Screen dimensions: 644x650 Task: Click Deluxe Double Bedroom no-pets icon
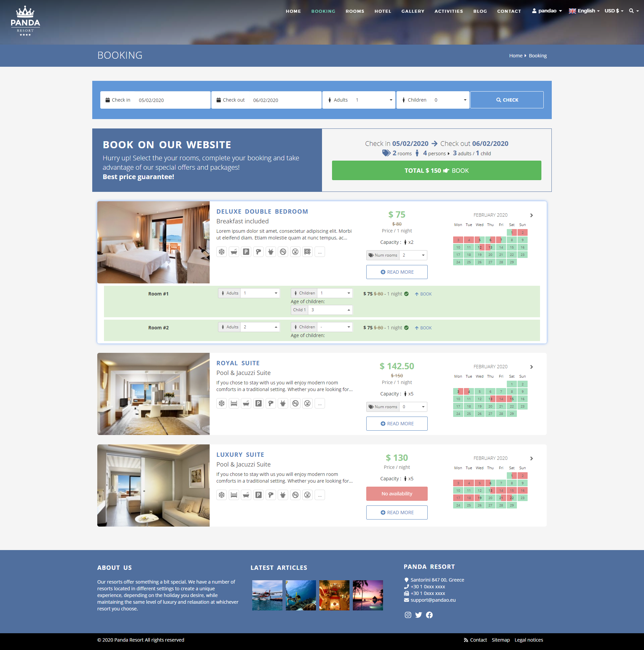pyautogui.click(x=295, y=252)
